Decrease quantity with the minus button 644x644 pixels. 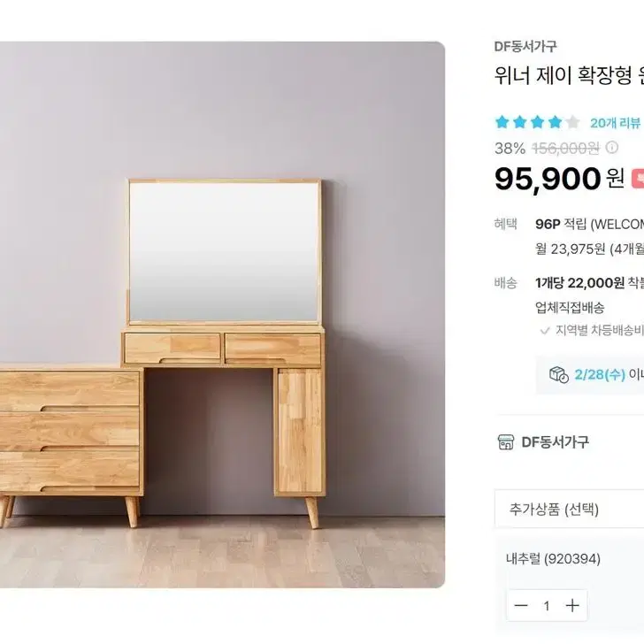[521, 605]
